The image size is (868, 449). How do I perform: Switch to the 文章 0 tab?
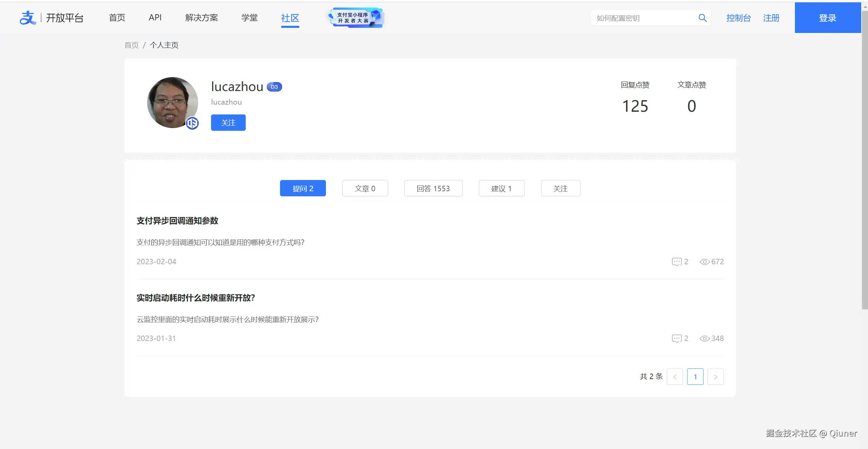pyautogui.click(x=365, y=188)
